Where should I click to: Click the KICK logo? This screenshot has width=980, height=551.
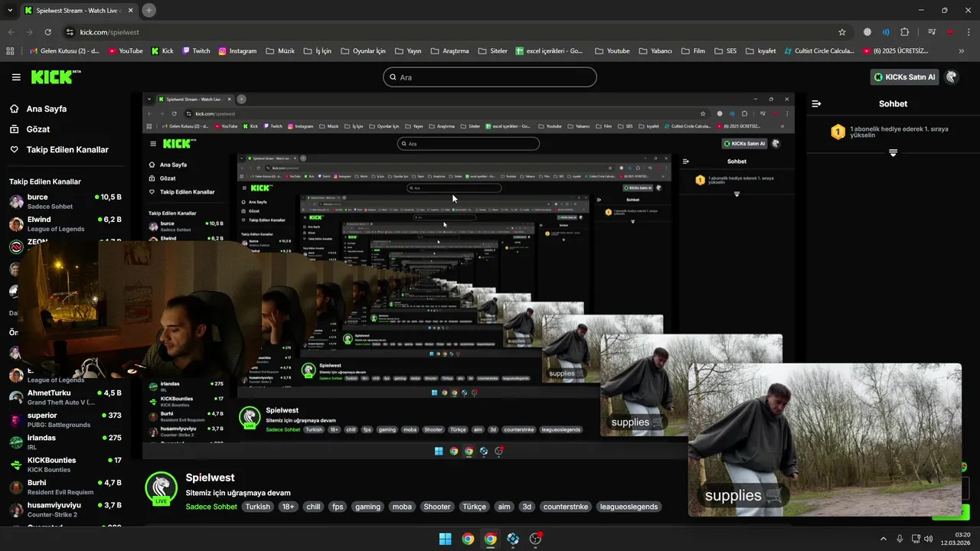coord(55,77)
